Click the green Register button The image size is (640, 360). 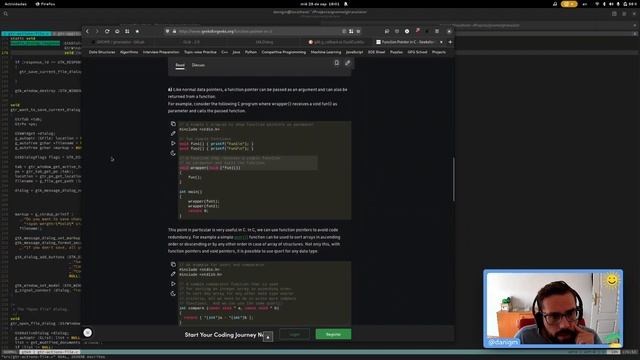coord(333,334)
